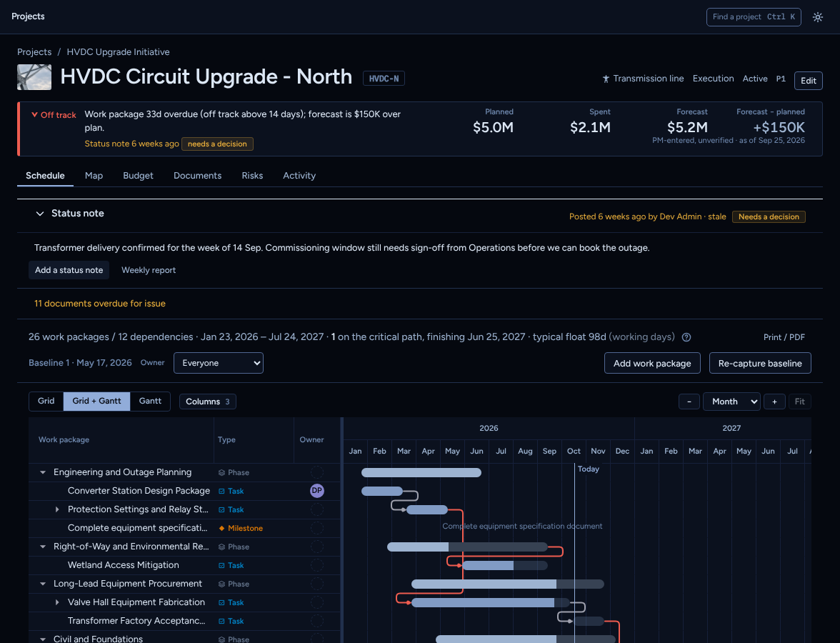Click the Task icon for Protection Settings and Relay

pos(221,509)
